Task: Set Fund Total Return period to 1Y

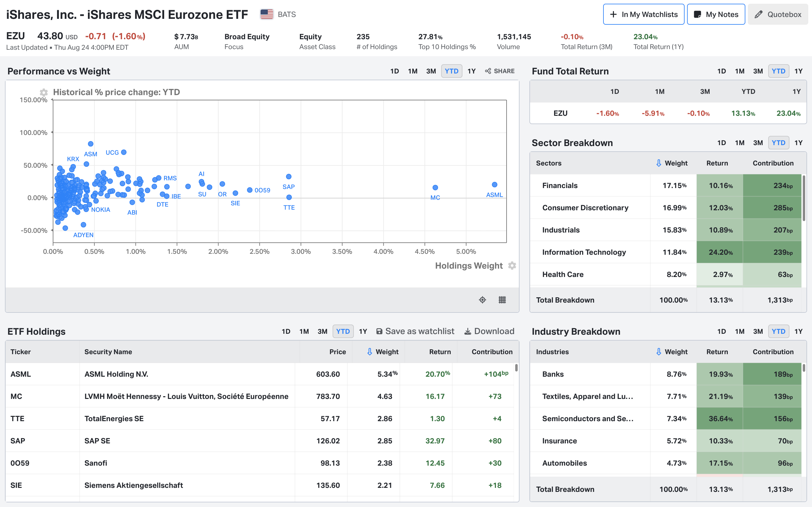Action: coord(799,71)
